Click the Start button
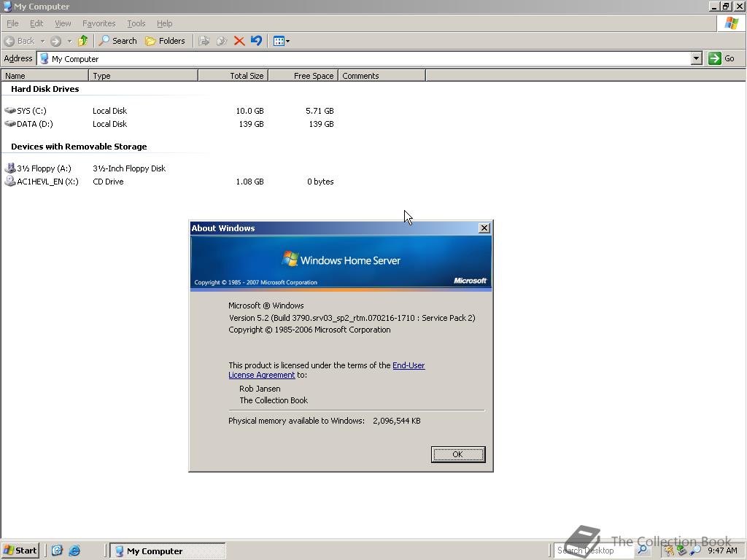Image resolution: width=747 pixels, height=560 pixels. pos(20,551)
